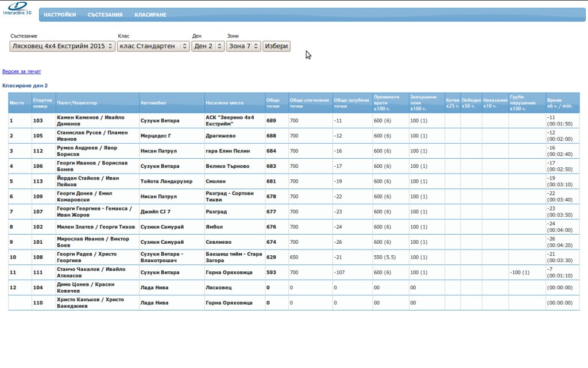Click the Разград - Сортови Тикви cell
Viewport: 588px width, 368px height.
pos(235,197)
